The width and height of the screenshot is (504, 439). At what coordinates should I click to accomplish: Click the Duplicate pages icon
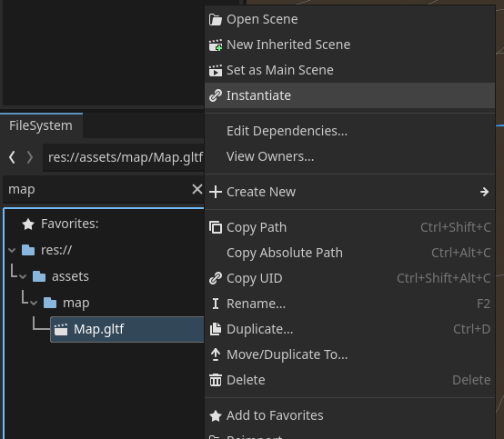[x=215, y=329]
